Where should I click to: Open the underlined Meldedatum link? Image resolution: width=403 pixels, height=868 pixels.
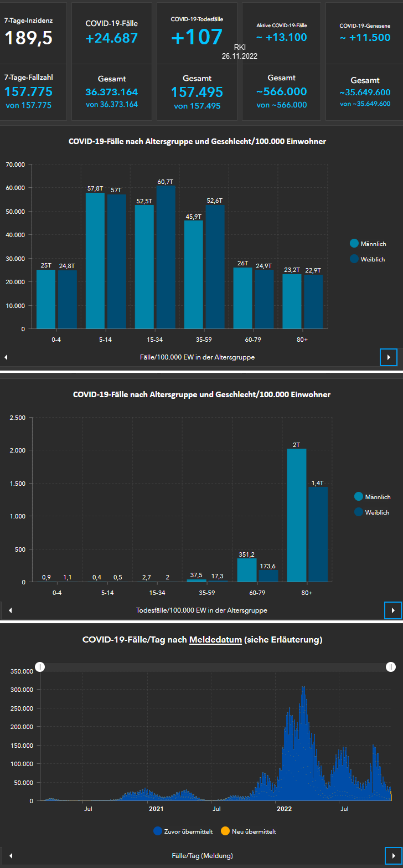[215, 640]
